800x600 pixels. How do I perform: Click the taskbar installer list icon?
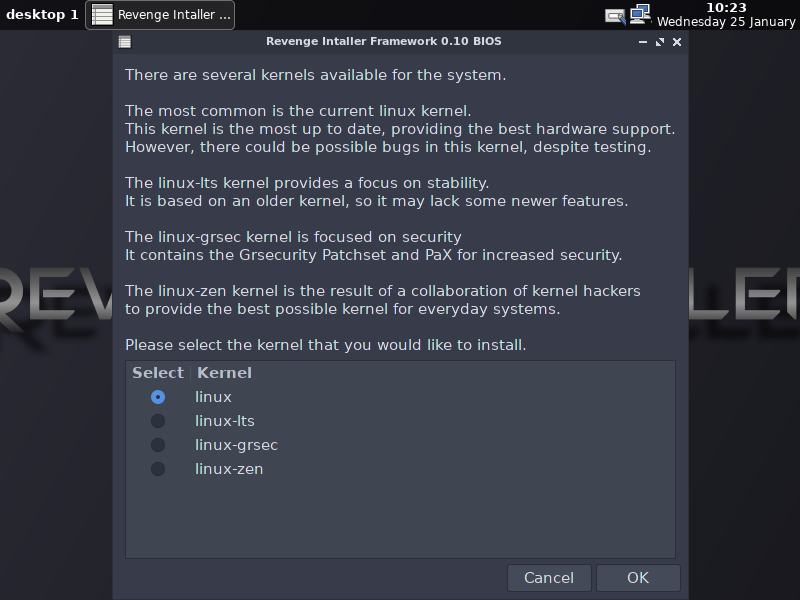tap(102, 15)
